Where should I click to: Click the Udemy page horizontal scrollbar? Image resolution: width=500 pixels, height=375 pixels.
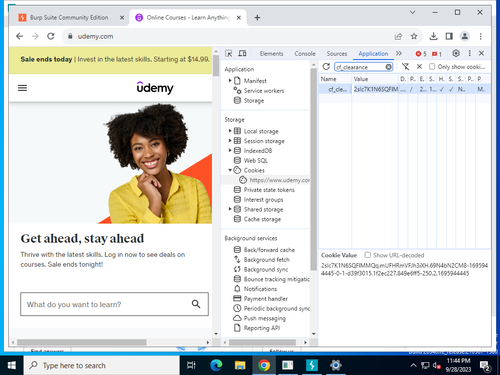(82, 342)
